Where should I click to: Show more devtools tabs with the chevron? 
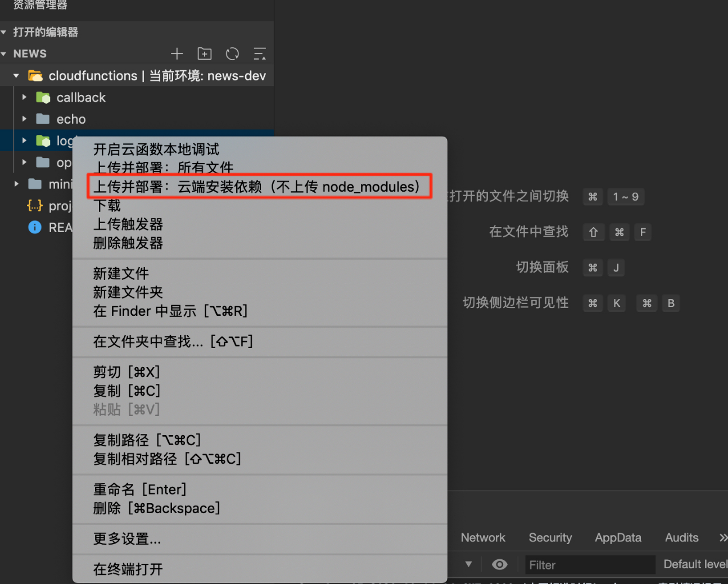click(x=723, y=538)
